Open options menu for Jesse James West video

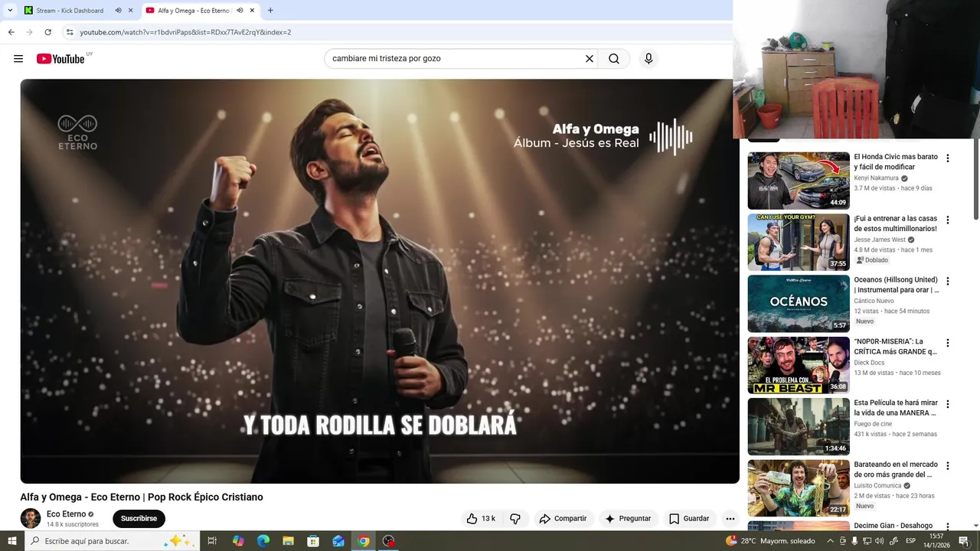tap(948, 220)
